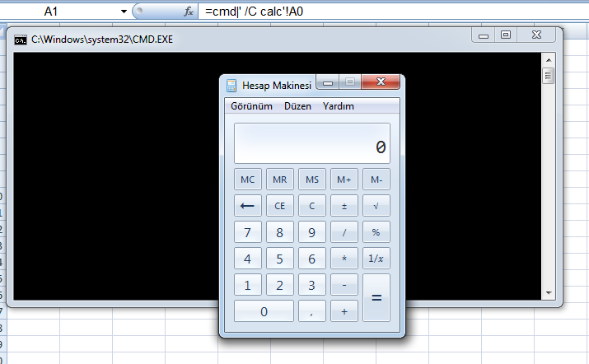Click the square root key
The width and height of the screenshot is (589, 364).
376,206
